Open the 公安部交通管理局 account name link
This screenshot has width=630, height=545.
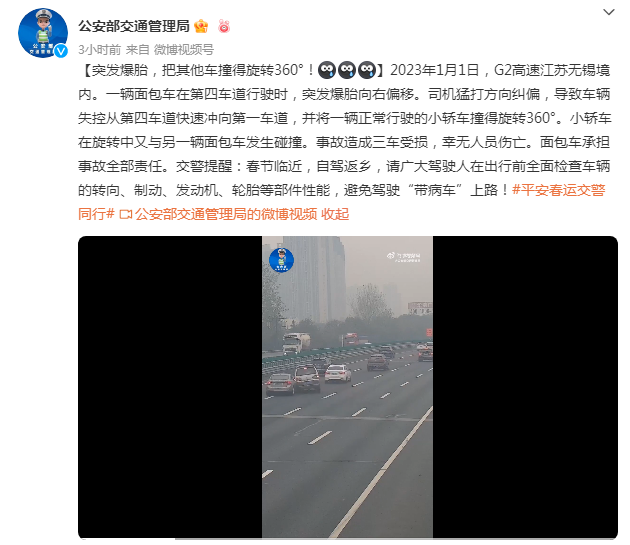[134, 27]
